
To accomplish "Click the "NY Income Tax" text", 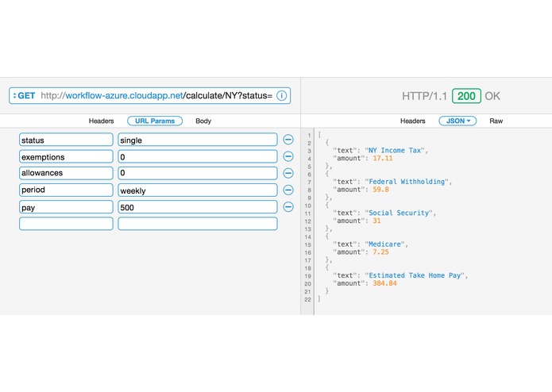I will [x=394, y=151].
